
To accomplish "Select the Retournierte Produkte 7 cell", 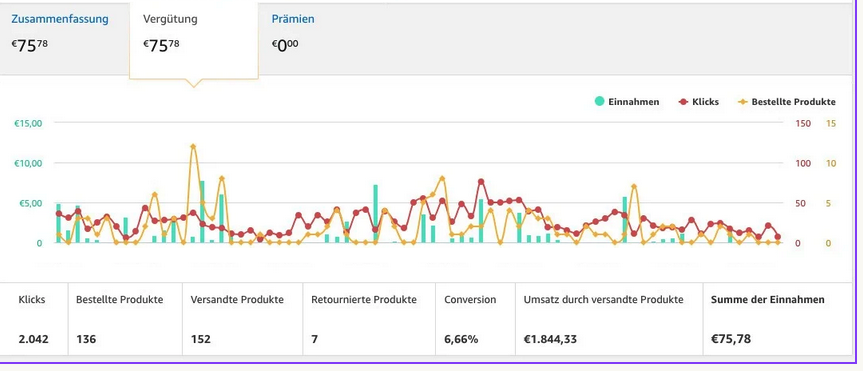I will (369, 319).
